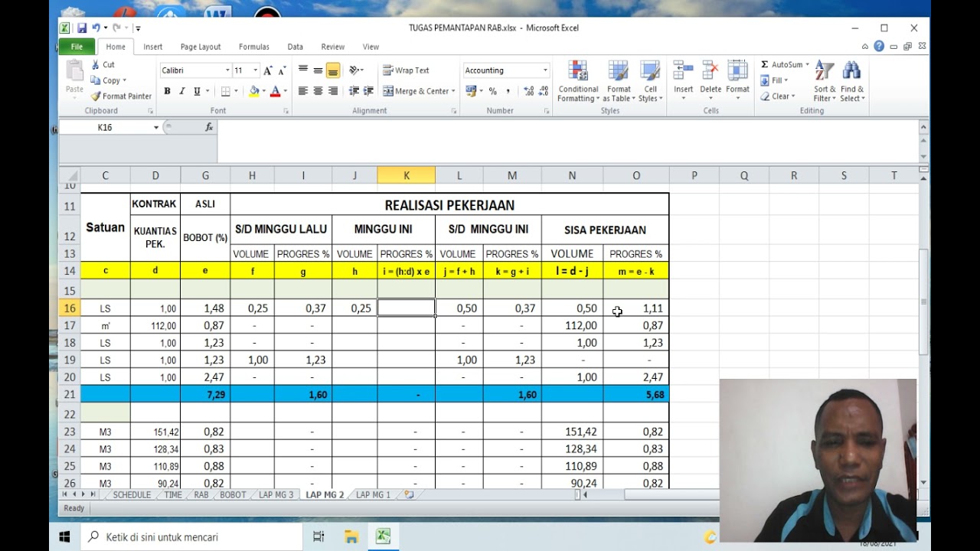Click the fill color paint bucket
This screenshot has width=980, height=551.
pyautogui.click(x=254, y=91)
